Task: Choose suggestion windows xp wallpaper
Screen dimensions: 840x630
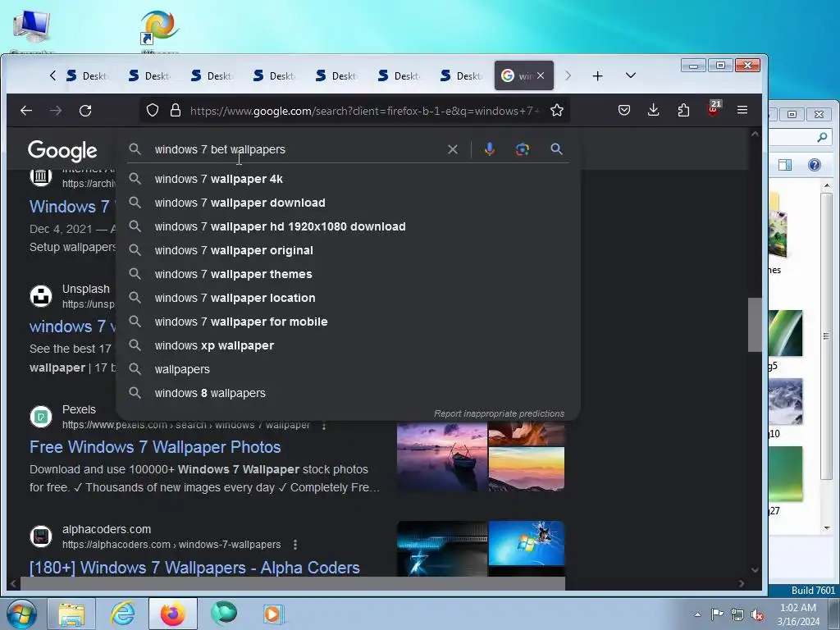Action: pos(348,345)
